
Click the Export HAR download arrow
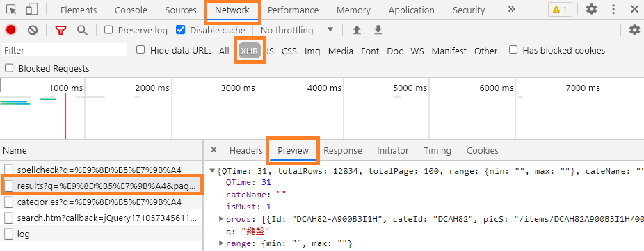click(378, 30)
